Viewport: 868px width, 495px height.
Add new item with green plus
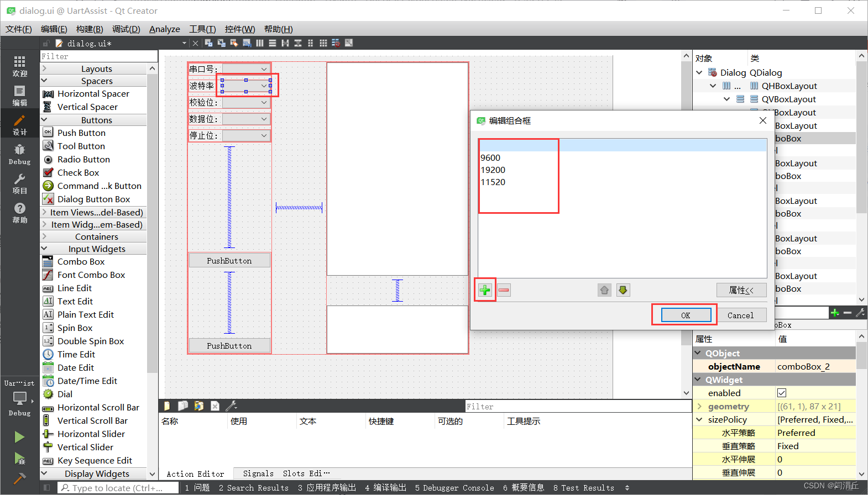(485, 290)
